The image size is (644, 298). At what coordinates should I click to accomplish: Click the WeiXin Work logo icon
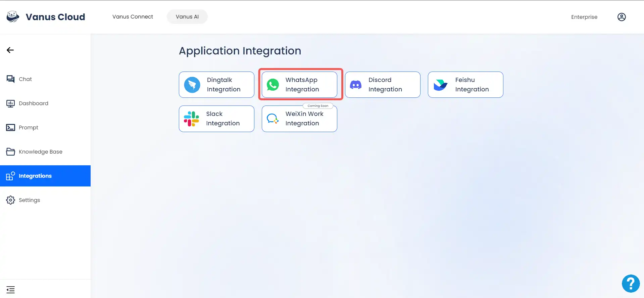click(x=273, y=119)
